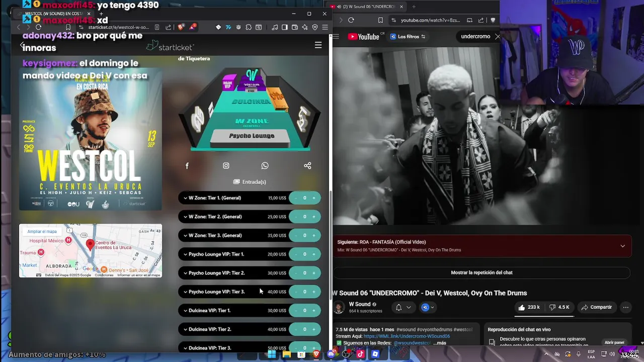Image resolution: width=644 pixels, height=362 pixels.
Task: Reload the YouTube browser page
Action: 351,20
